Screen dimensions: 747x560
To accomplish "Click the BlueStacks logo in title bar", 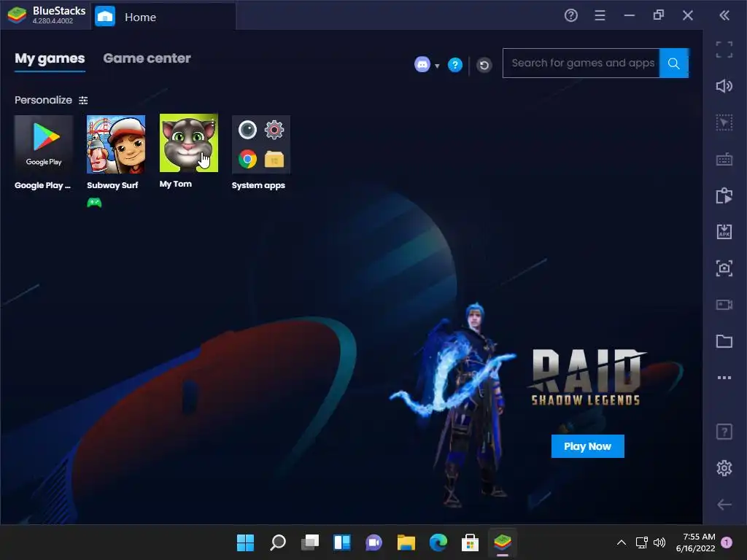I will (x=17, y=15).
